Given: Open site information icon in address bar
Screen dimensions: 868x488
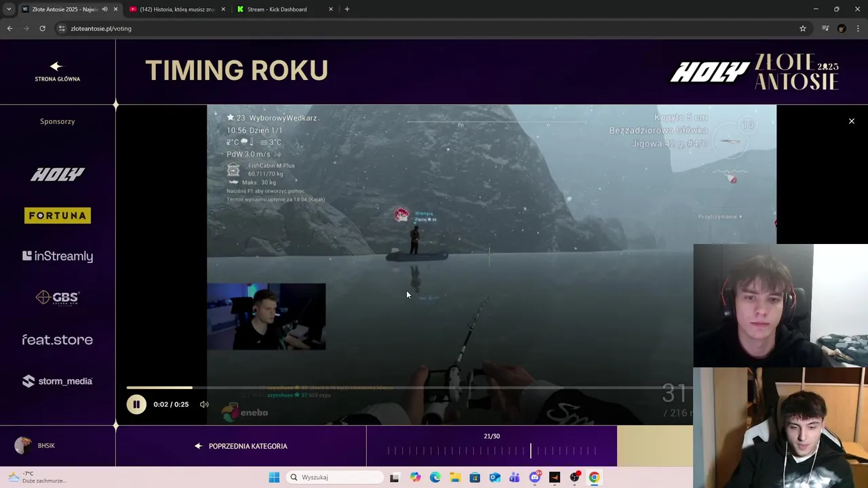Looking at the screenshot, I should pyautogui.click(x=62, y=28).
